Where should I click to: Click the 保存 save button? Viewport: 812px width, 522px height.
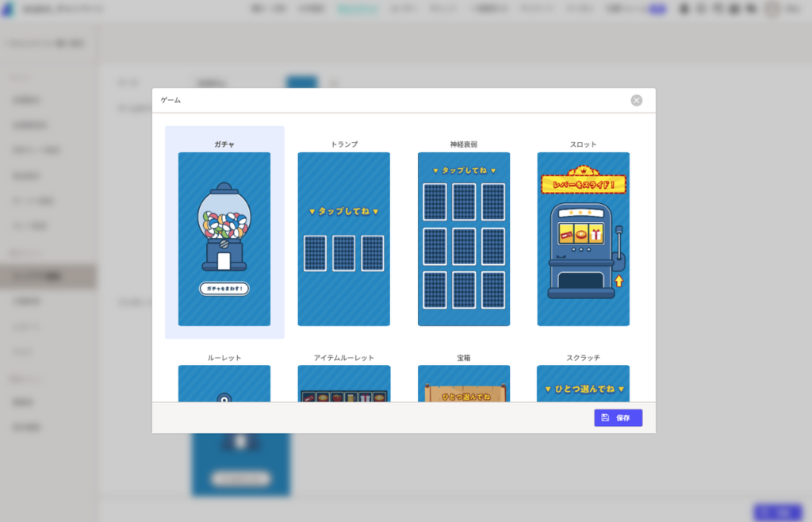click(x=618, y=418)
